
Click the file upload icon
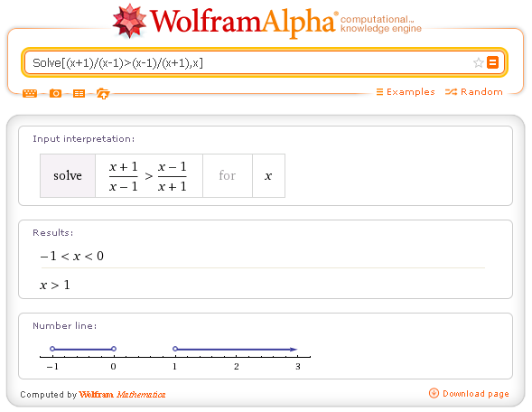(x=103, y=93)
